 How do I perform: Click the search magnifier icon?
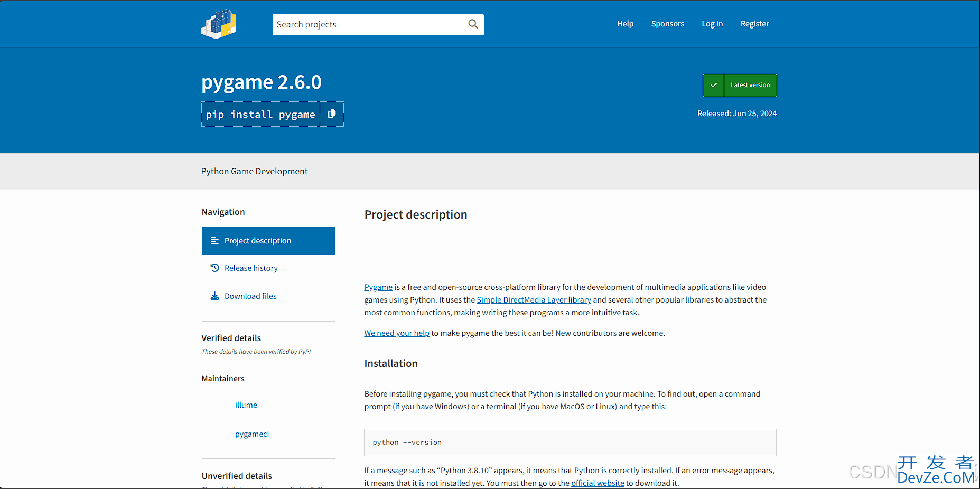(x=473, y=24)
